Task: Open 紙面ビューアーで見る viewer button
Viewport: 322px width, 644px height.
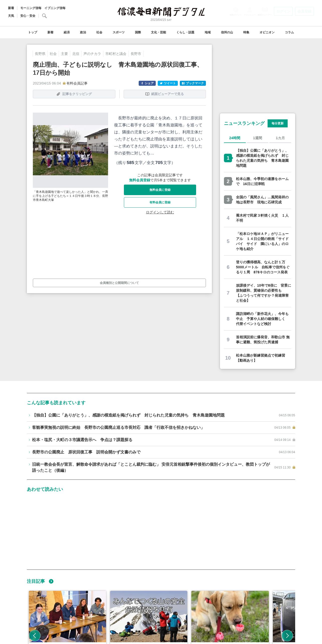Action: [x=165, y=94]
